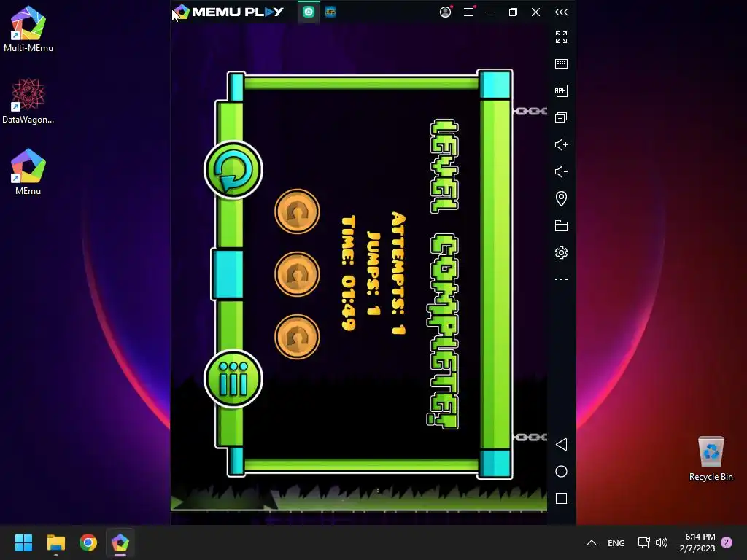Select the Multi-MEmu desktop shortcut
Screen dimensions: 747x560
28,28
